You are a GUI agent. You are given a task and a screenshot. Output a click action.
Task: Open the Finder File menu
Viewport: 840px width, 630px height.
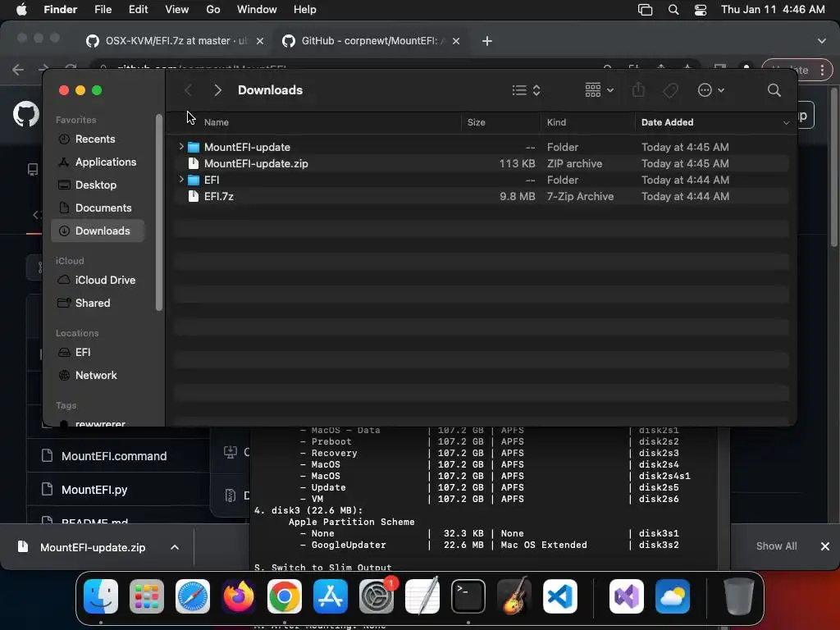[x=103, y=10]
